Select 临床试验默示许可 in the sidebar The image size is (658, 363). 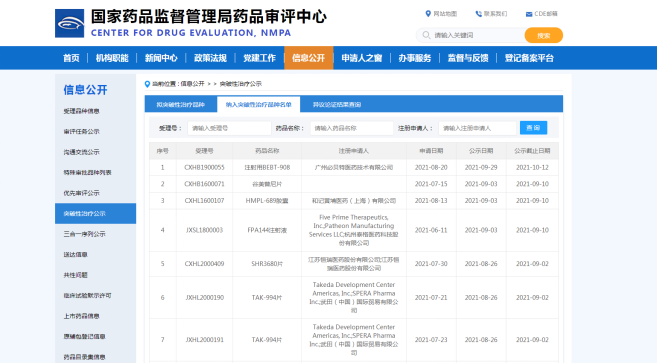tap(87, 295)
